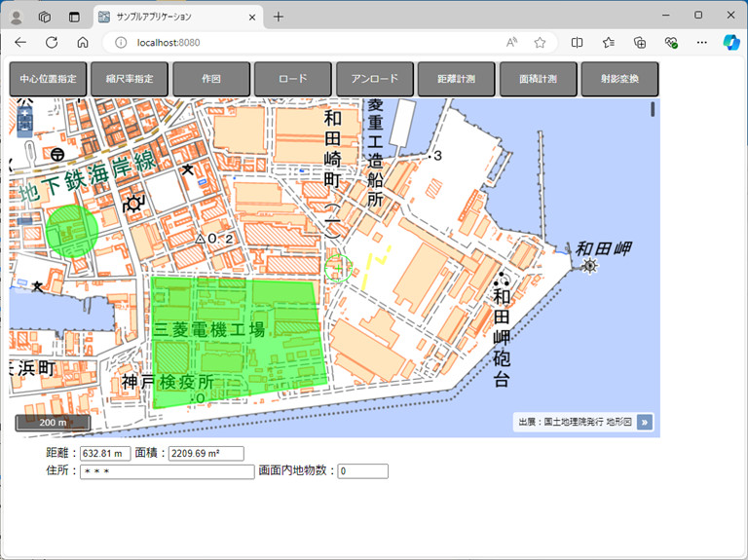Click the 地下鉄海岸線 map label

89,176
